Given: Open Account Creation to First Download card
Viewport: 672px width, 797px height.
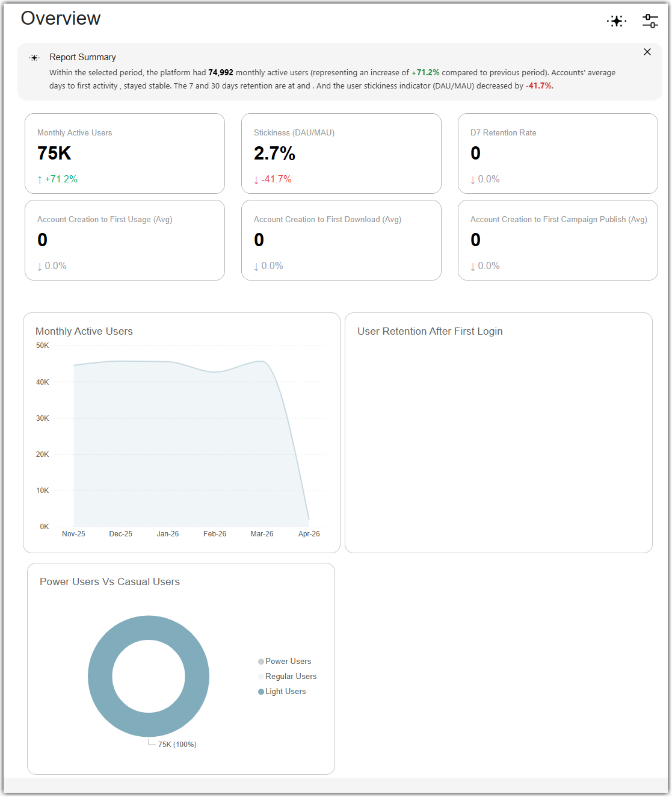Looking at the screenshot, I should pos(341,240).
